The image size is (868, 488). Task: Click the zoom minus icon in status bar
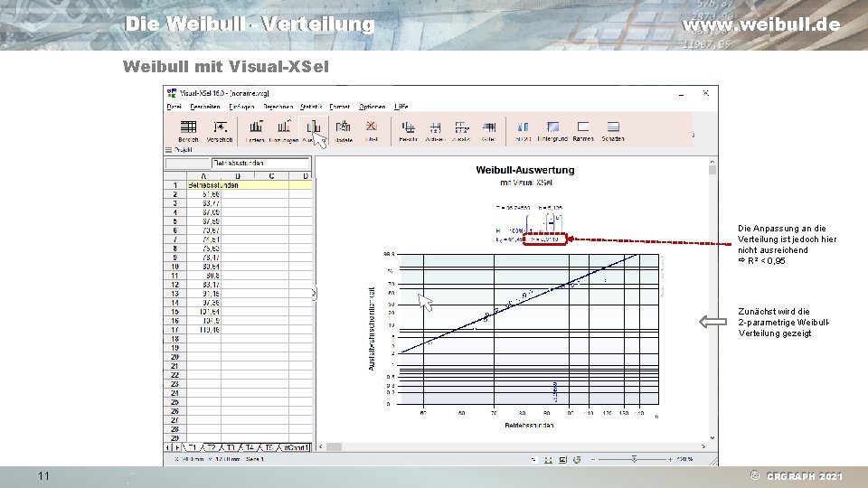593,459
